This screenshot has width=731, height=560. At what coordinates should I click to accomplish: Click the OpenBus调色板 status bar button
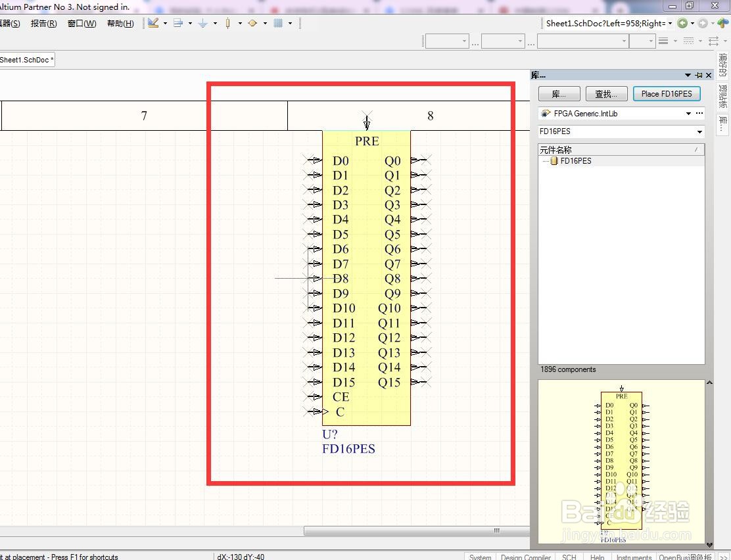685,557
